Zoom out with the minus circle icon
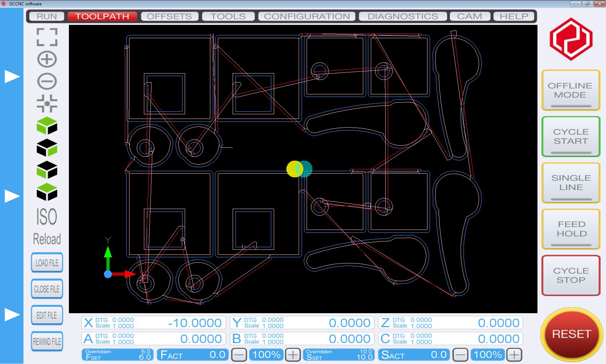Image resolution: width=606 pixels, height=364 pixels. [47, 81]
